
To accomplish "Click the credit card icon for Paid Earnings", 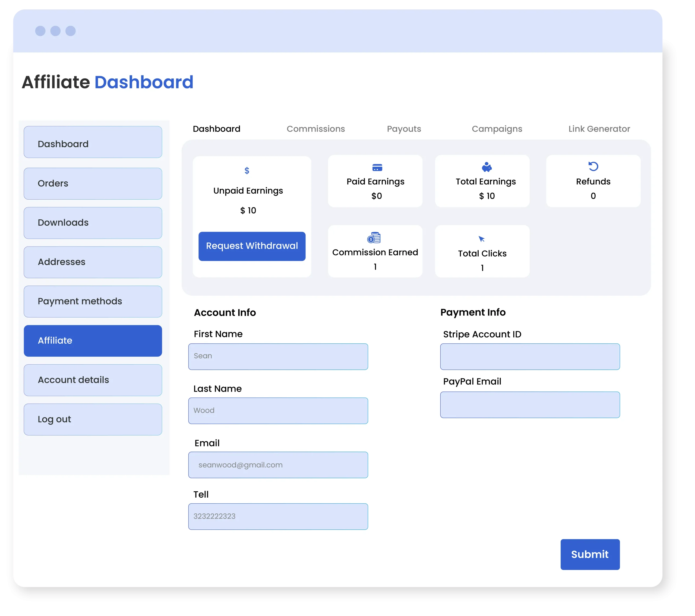I will [x=377, y=168].
